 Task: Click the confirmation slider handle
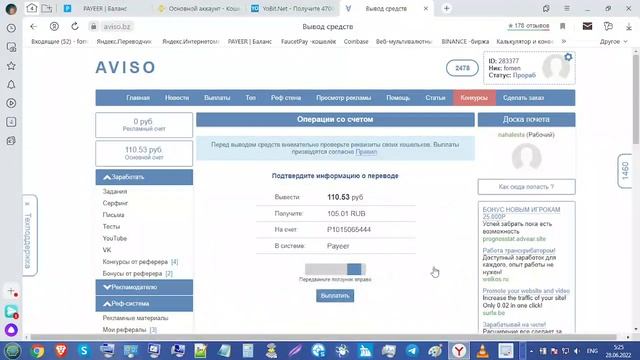pos(354,269)
